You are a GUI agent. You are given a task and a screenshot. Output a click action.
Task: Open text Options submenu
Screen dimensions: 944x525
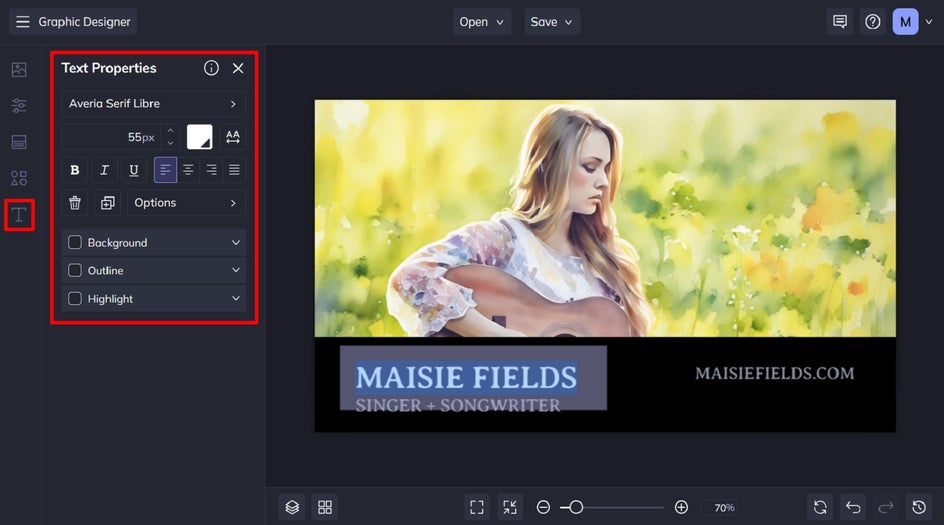tap(186, 203)
